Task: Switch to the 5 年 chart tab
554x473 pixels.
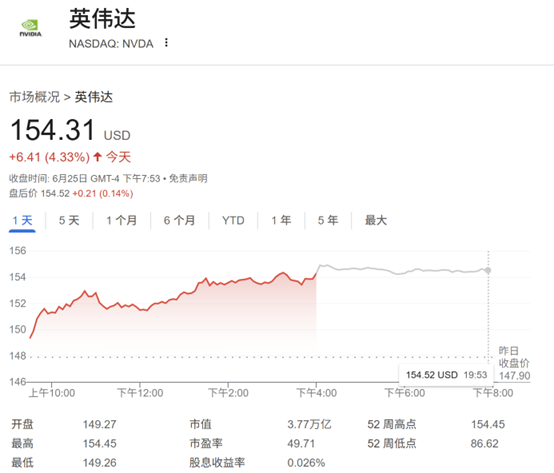Action: (328, 221)
